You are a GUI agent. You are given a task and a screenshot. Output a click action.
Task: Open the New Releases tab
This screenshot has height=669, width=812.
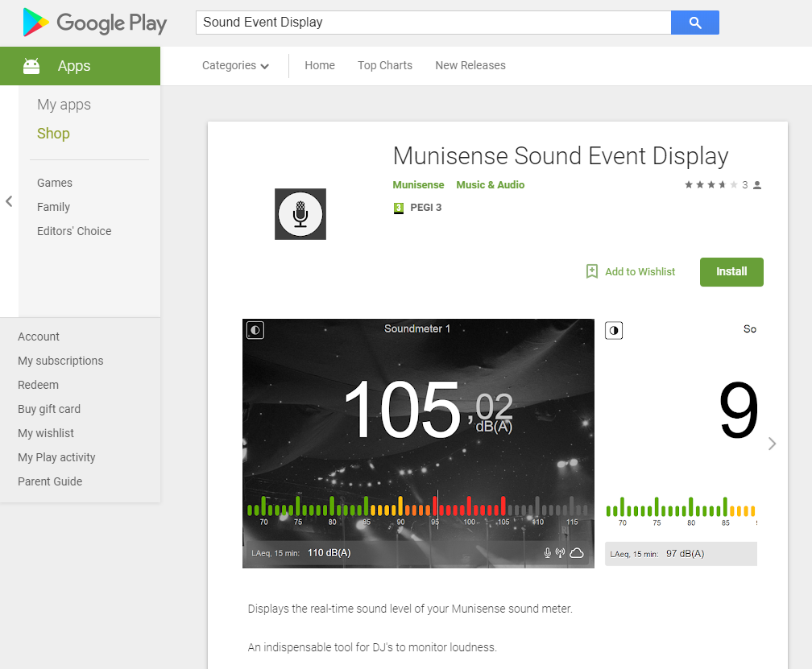pos(470,65)
